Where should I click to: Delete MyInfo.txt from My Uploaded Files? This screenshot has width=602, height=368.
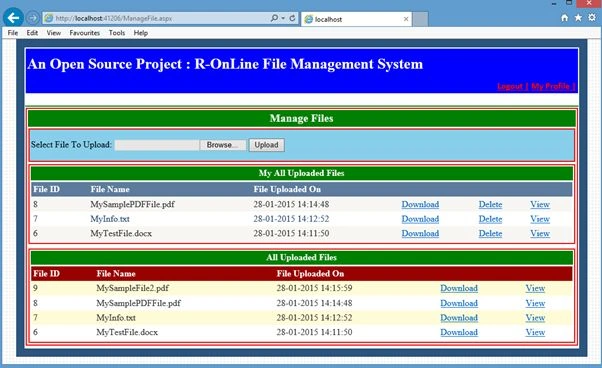[x=490, y=219]
